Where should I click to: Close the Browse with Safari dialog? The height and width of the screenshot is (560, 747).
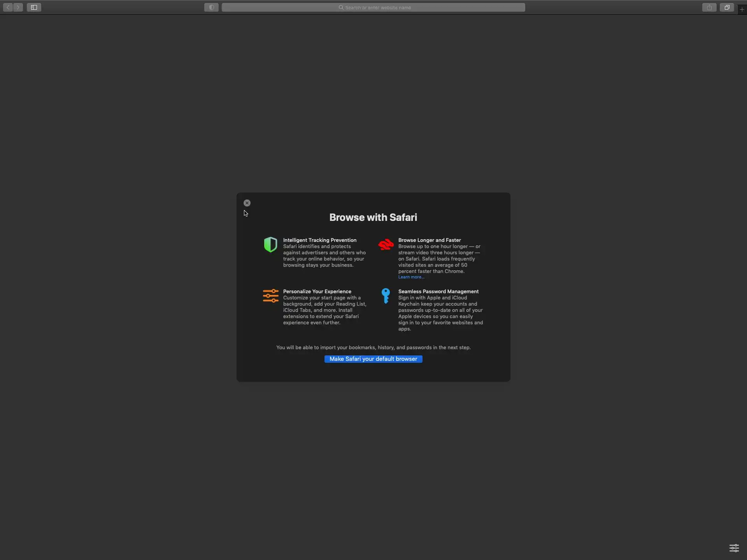coord(247,203)
